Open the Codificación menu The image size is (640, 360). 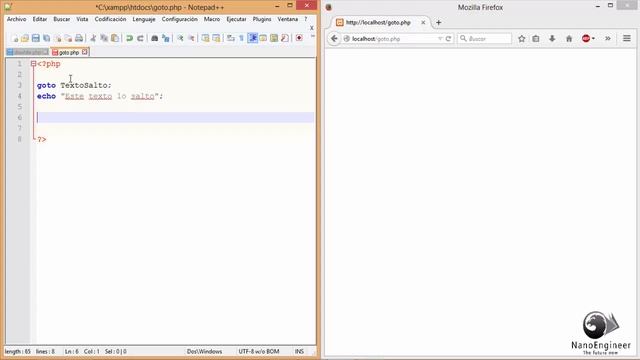(x=110, y=19)
